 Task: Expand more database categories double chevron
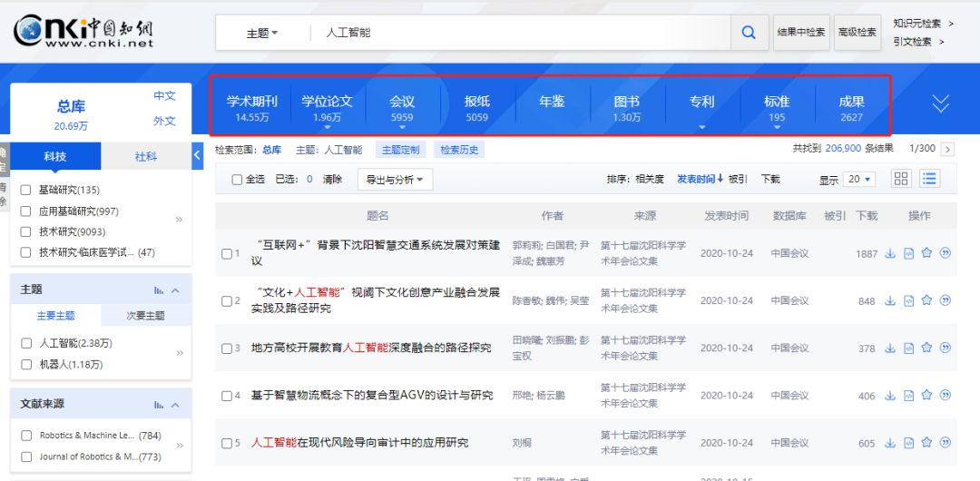941,103
